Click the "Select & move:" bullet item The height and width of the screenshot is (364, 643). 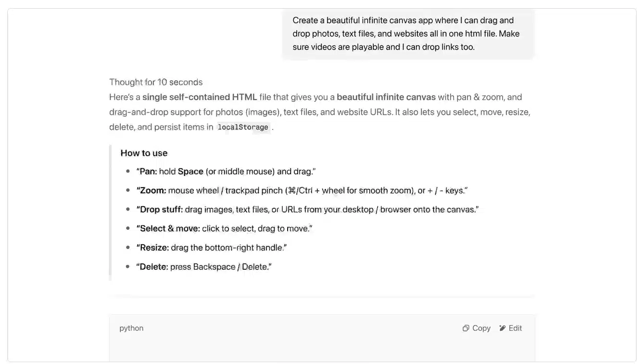tap(224, 229)
